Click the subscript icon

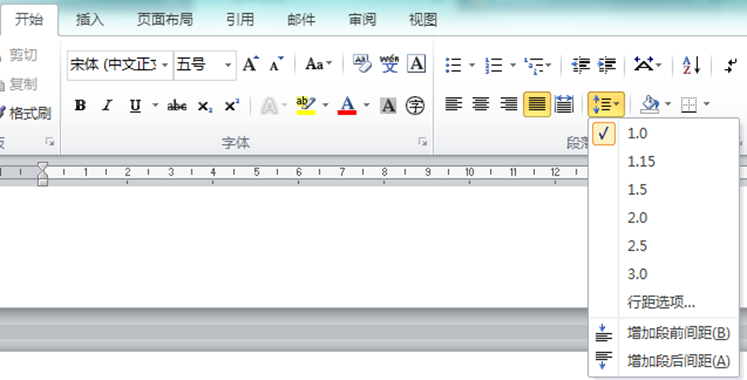click(x=205, y=106)
